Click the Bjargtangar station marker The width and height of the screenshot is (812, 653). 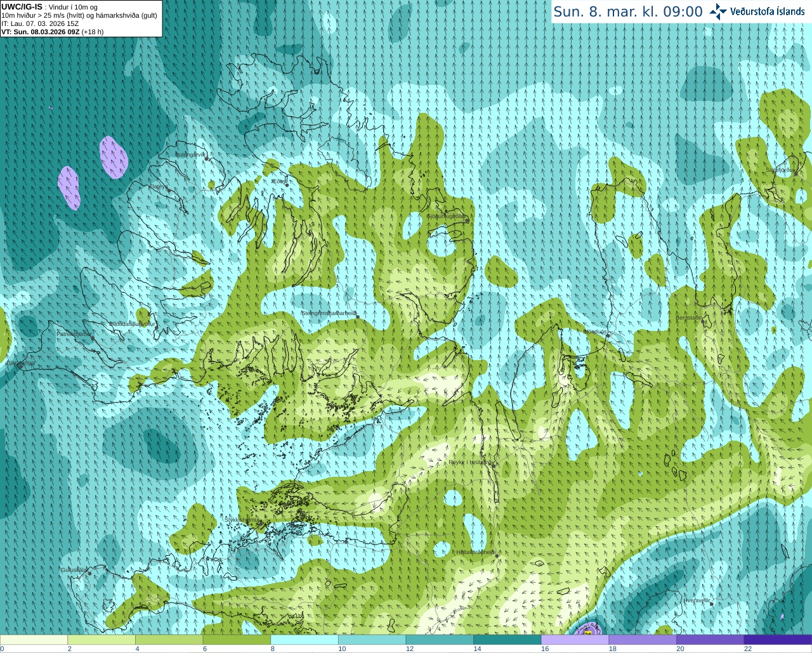pyautogui.click(x=20, y=366)
